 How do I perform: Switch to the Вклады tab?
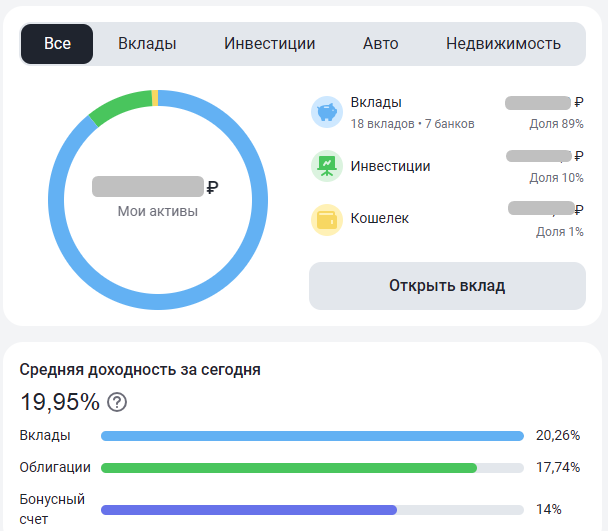pyautogui.click(x=147, y=44)
